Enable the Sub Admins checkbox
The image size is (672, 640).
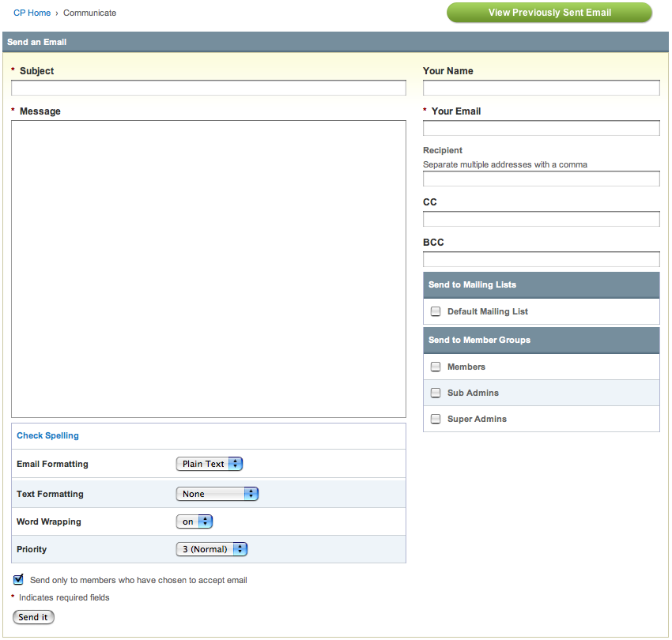click(x=436, y=393)
